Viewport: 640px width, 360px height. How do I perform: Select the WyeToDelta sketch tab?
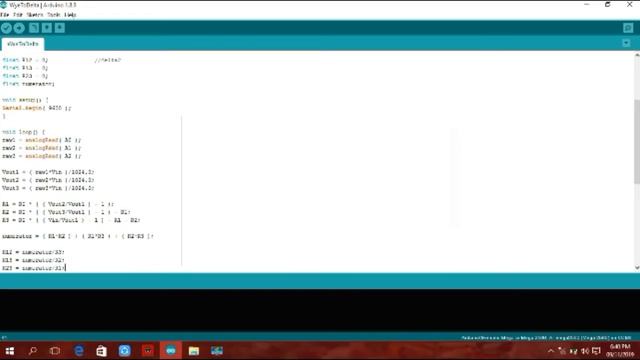tap(23, 44)
